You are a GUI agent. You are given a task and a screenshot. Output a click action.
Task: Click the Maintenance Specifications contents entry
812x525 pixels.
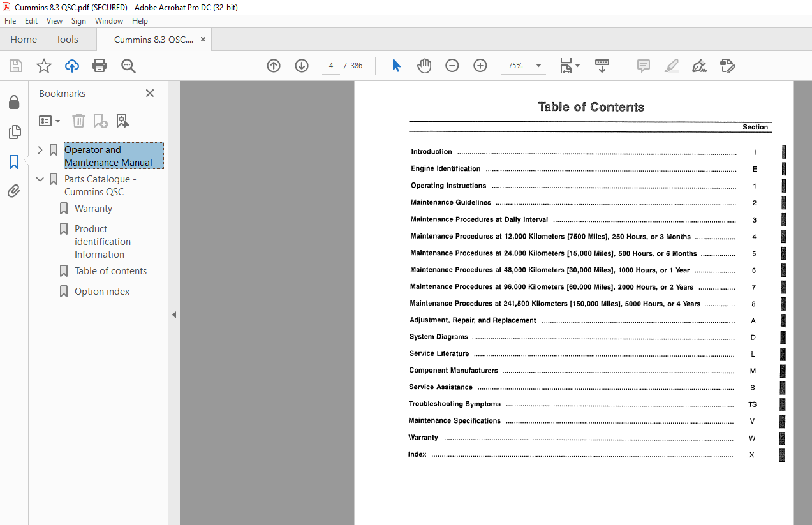(455, 421)
